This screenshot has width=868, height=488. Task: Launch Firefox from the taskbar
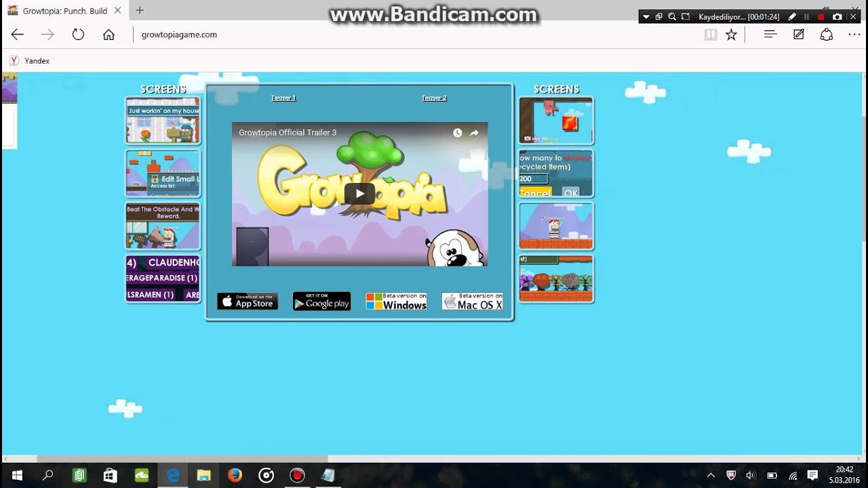coord(235,475)
